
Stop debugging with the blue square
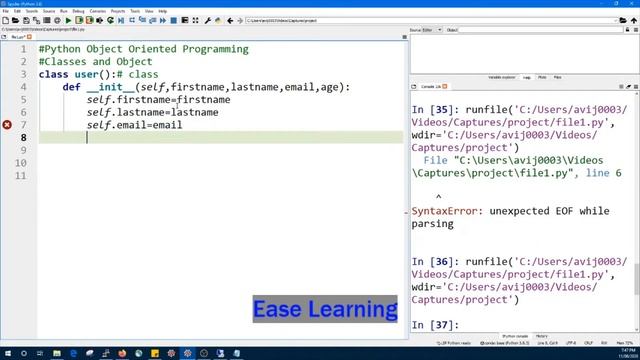click(x=173, y=20)
